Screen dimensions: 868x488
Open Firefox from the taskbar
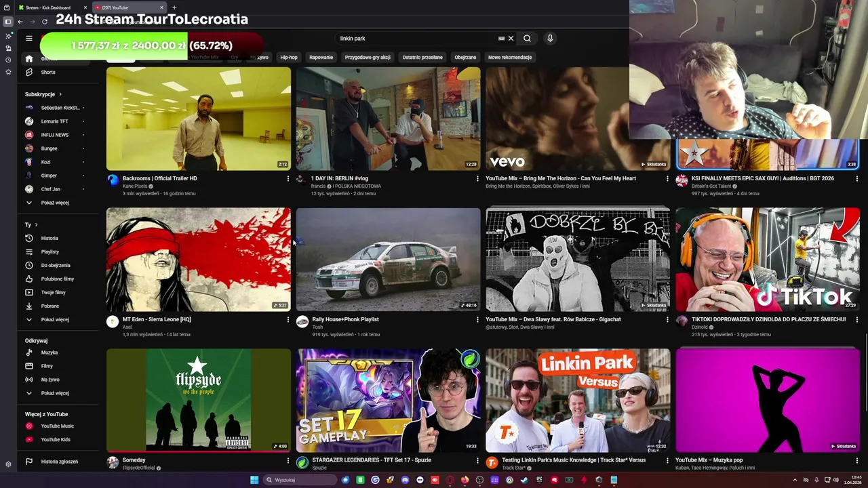(465, 480)
